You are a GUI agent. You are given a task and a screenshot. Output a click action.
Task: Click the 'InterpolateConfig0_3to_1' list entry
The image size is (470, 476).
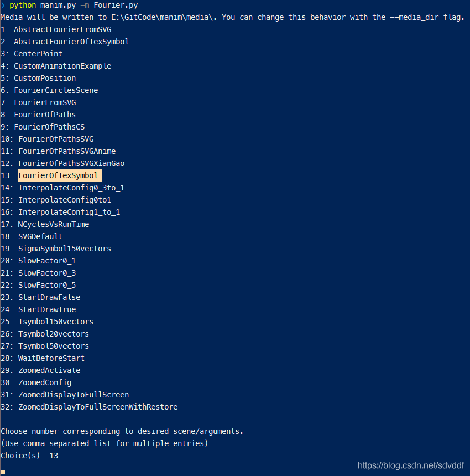[71, 188]
